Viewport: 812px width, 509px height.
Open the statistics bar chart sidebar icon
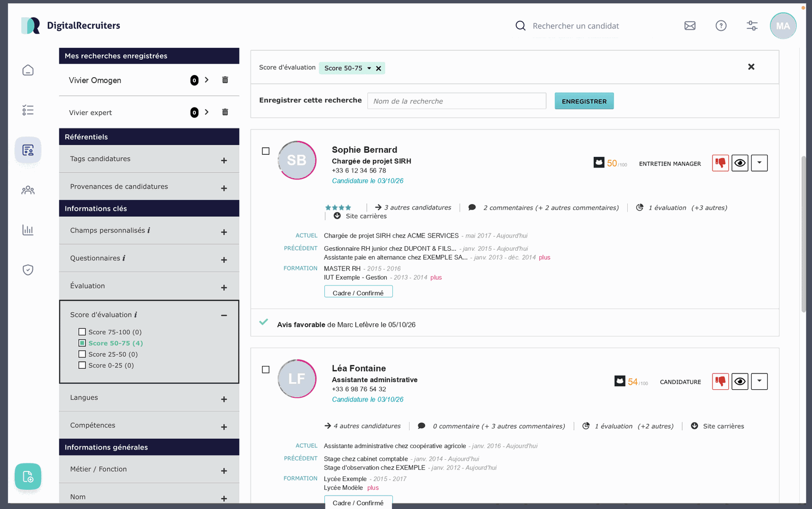[x=28, y=230]
